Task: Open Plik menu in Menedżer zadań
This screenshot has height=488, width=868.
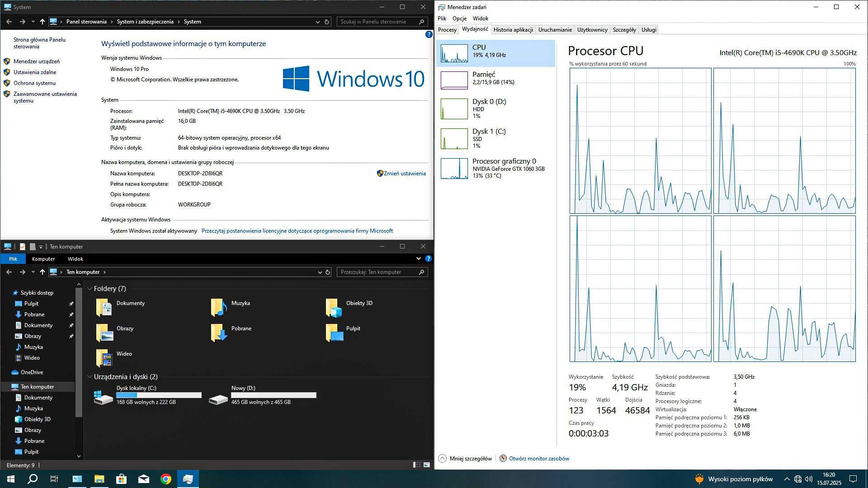Action: point(442,19)
